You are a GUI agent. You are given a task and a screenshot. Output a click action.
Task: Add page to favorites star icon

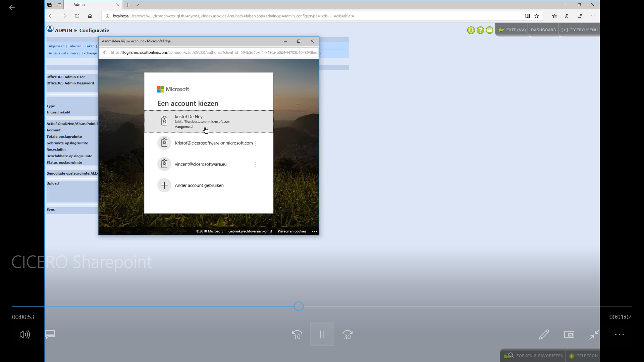click(x=537, y=16)
